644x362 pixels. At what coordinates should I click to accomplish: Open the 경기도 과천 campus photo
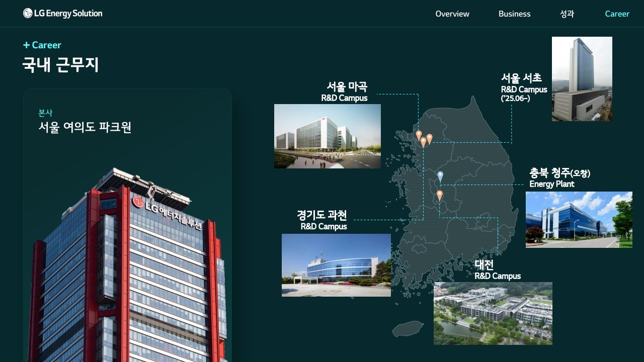coord(336,265)
